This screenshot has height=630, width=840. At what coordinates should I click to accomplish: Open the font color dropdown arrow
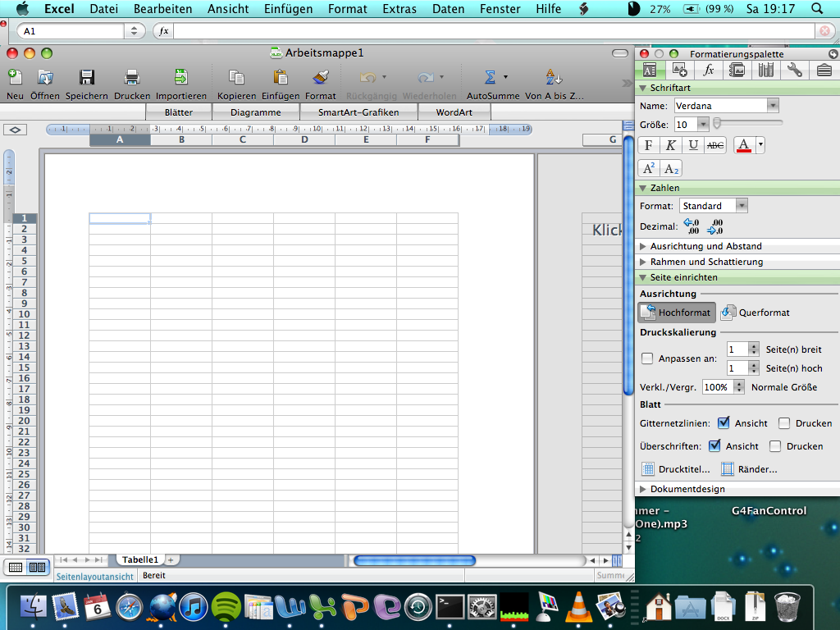coord(760,145)
